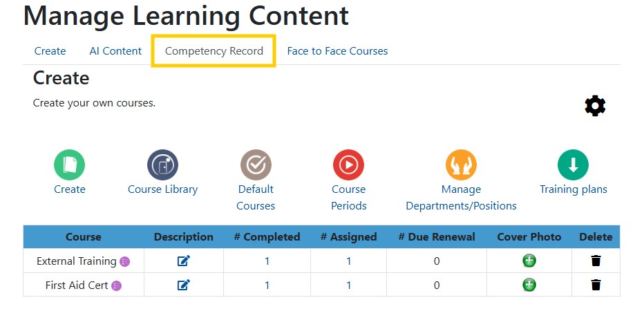Open Training plans download icon
The height and width of the screenshot is (309, 644).
(x=573, y=165)
